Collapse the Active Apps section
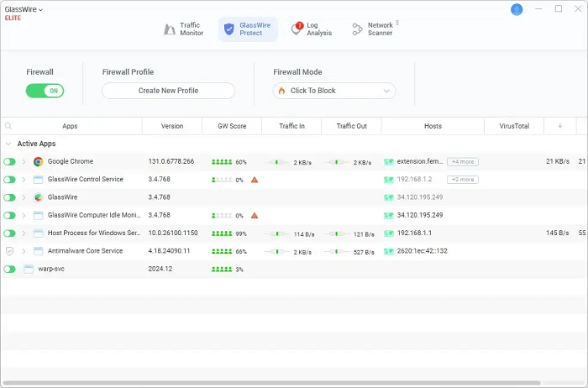This screenshot has width=588, height=388. click(x=8, y=144)
